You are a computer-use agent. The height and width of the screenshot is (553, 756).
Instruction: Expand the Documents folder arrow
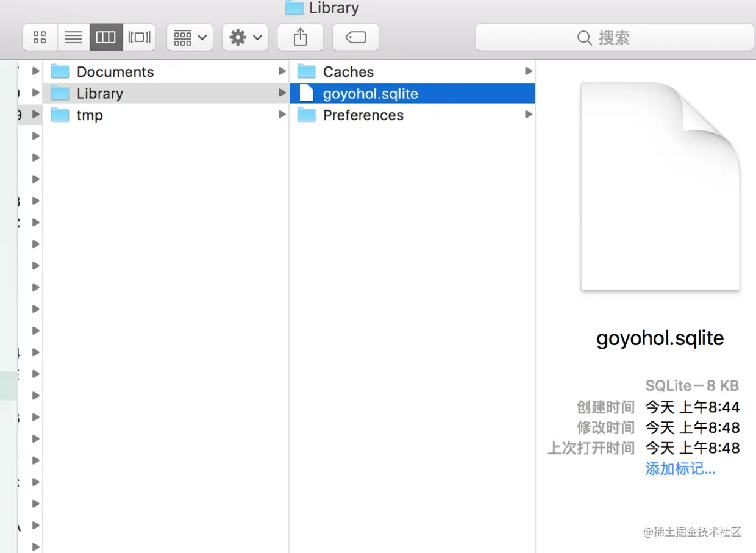(x=282, y=71)
